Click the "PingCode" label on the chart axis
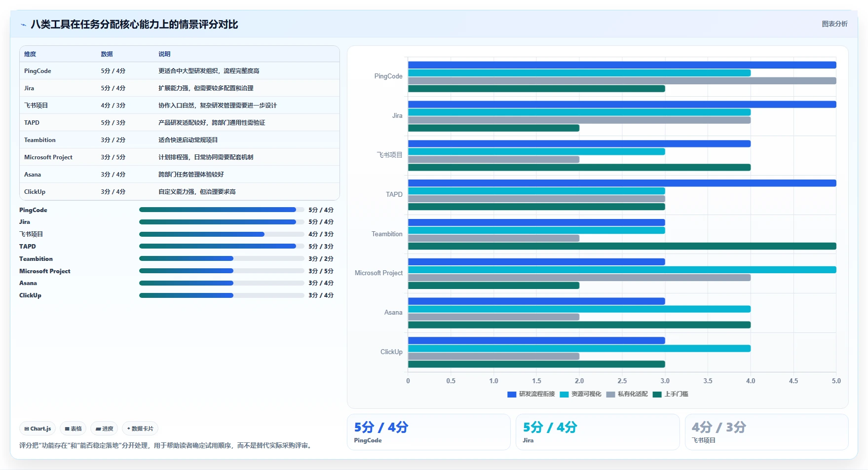This screenshot has width=868, height=470. (388, 76)
